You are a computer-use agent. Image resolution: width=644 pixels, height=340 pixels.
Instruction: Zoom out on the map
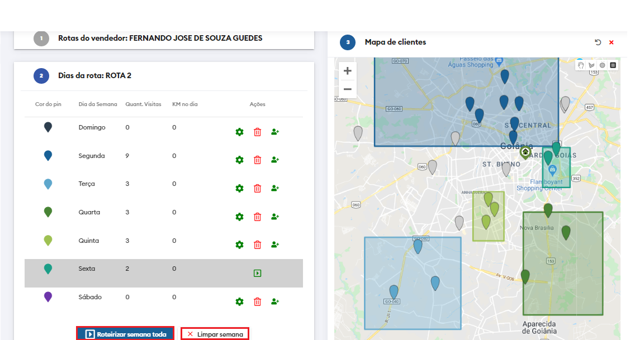point(348,89)
